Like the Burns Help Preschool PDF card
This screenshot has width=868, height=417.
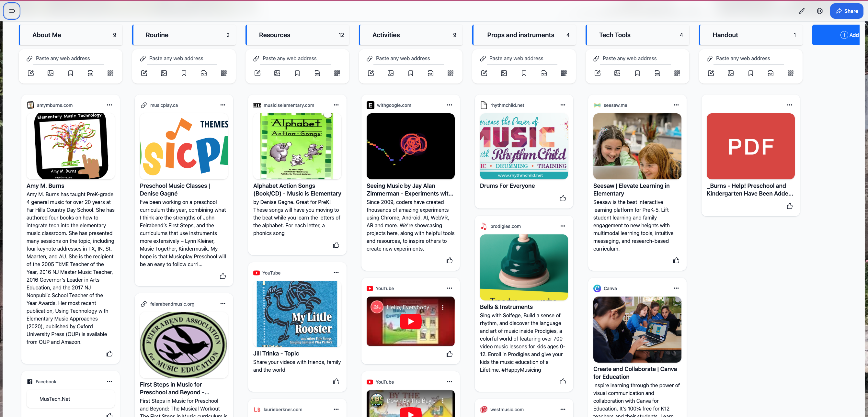click(790, 206)
